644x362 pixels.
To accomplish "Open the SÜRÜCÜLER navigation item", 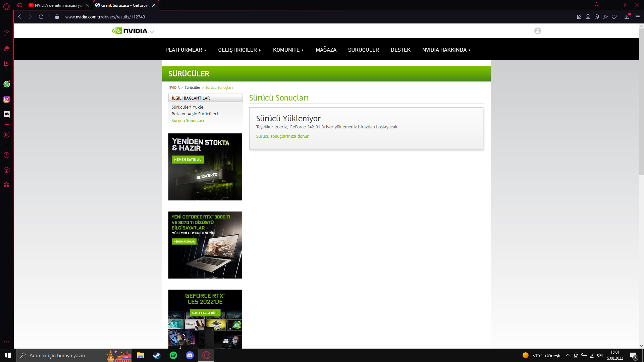I will pos(363,50).
